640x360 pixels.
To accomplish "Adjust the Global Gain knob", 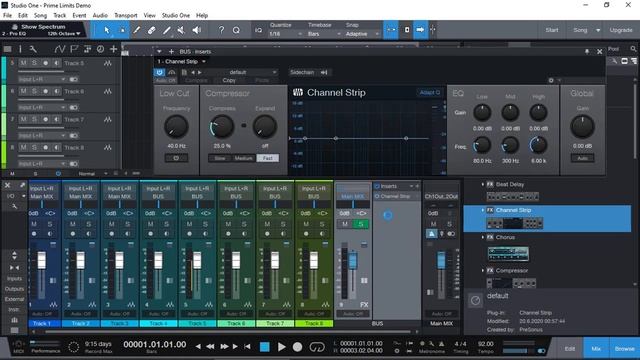I will click(582, 127).
